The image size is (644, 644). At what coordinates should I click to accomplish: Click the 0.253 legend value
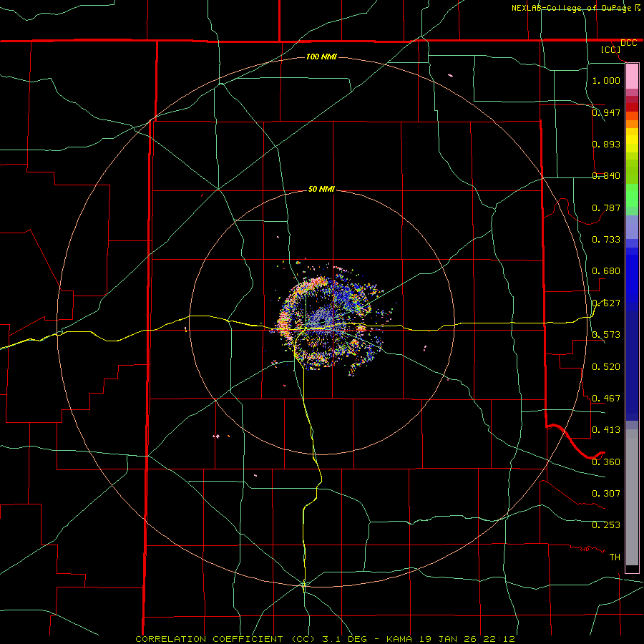pos(606,525)
